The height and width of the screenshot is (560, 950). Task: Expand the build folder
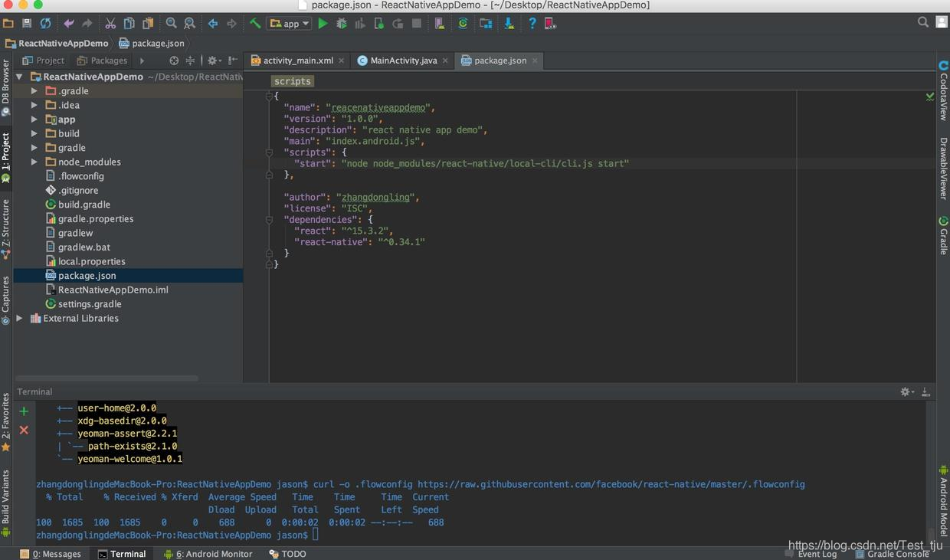tap(34, 133)
